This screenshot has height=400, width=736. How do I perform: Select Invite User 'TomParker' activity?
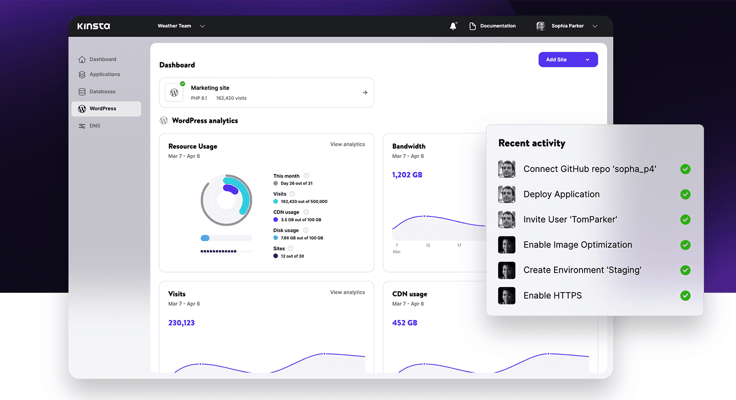pos(594,219)
